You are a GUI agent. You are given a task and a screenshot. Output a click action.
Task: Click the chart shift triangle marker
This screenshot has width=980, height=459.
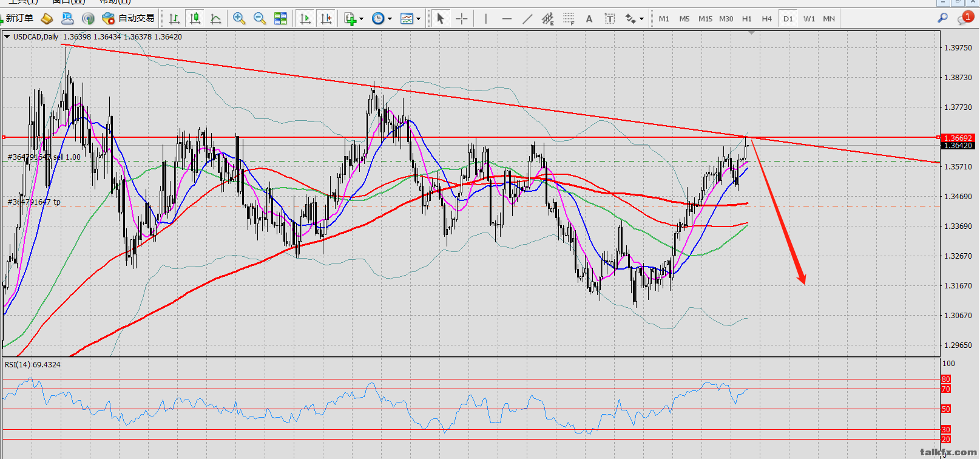pos(752,32)
